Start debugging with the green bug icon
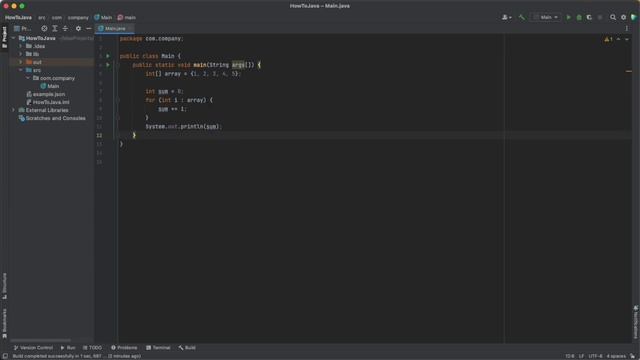 (x=579, y=18)
